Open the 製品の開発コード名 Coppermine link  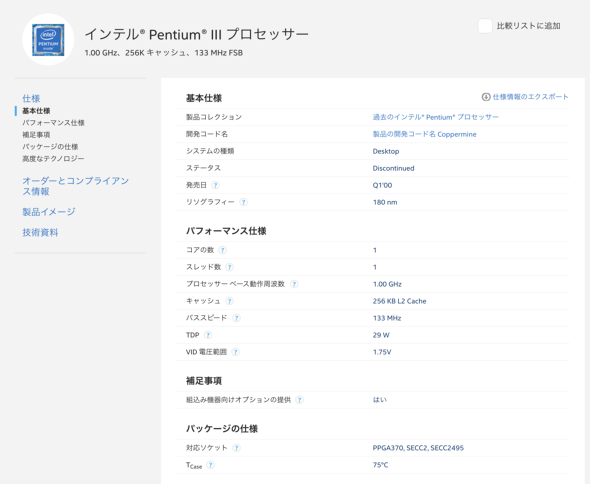[424, 134]
